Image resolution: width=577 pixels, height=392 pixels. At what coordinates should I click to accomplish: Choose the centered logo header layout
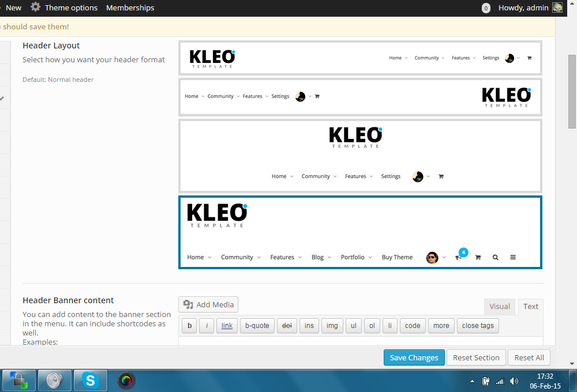pyautogui.click(x=360, y=156)
